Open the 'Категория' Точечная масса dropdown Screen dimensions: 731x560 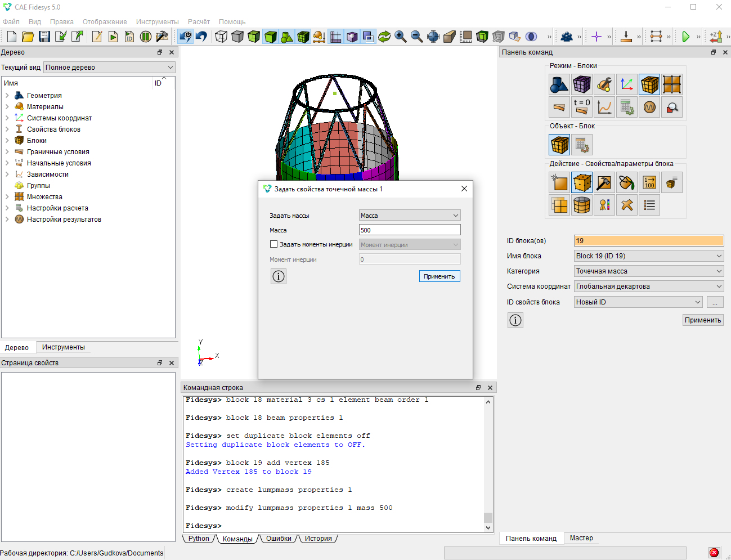[x=649, y=271]
